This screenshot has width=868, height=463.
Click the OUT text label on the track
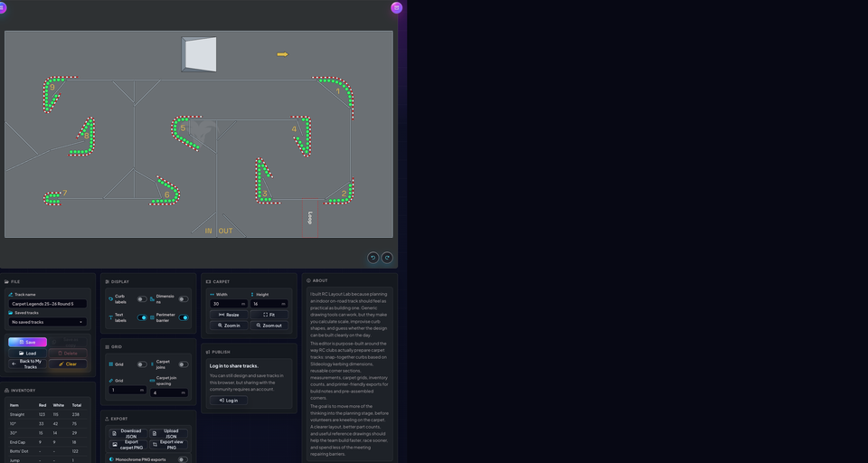tap(225, 231)
